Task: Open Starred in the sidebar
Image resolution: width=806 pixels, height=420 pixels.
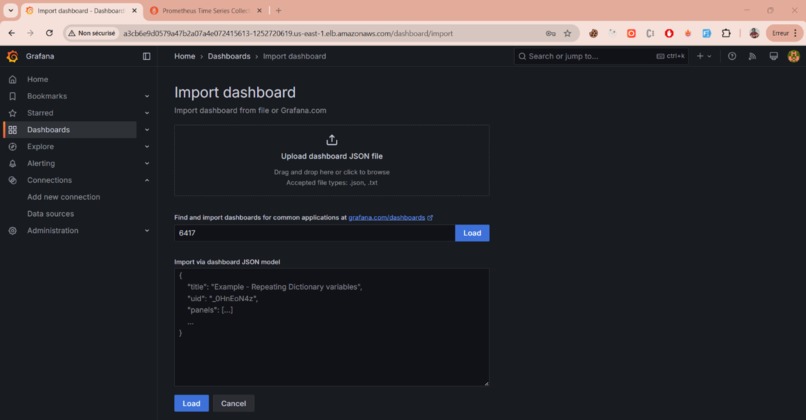Action: coord(40,113)
